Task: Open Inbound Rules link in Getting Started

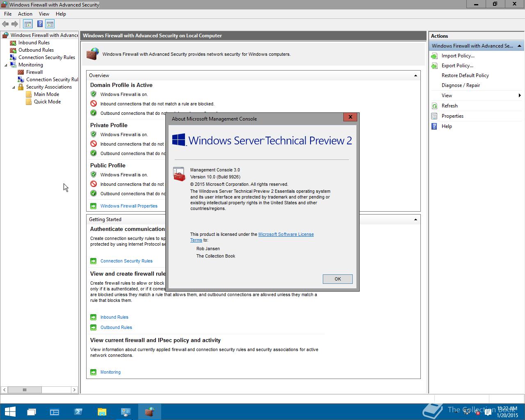Action: [114, 317]
